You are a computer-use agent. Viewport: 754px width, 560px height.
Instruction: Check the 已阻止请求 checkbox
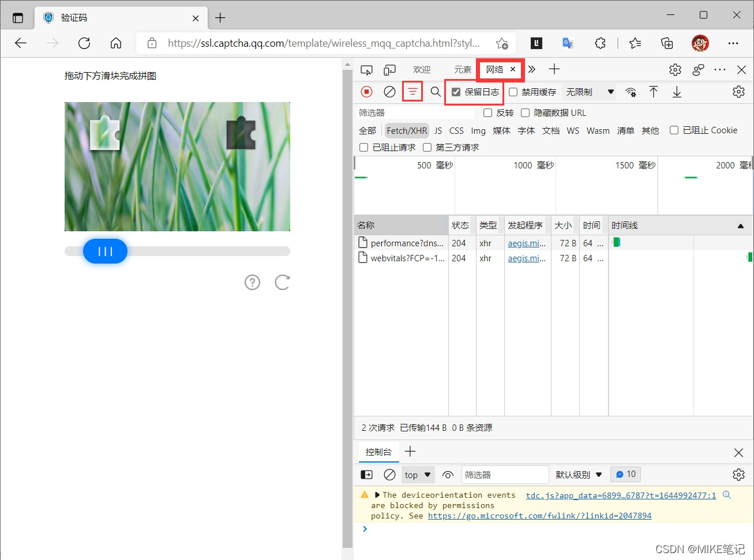(364, 148)
